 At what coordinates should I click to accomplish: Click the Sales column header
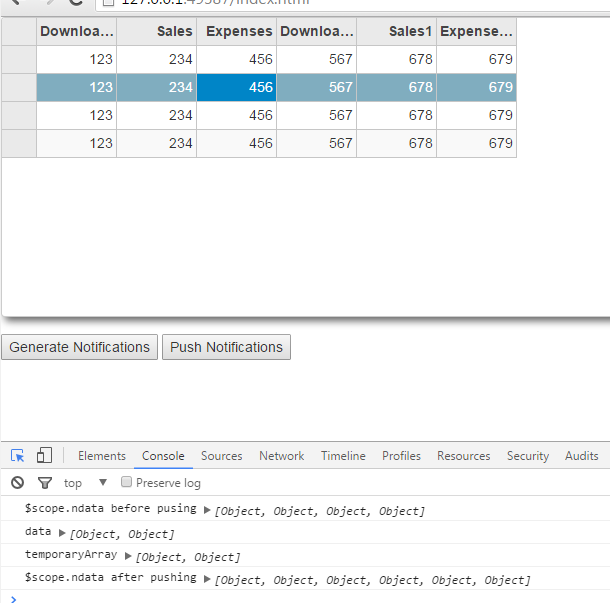157,32
